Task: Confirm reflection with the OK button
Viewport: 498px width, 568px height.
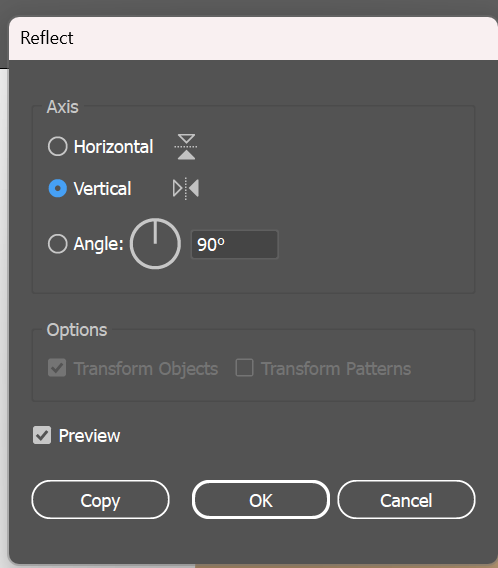Action: (261, 500)
